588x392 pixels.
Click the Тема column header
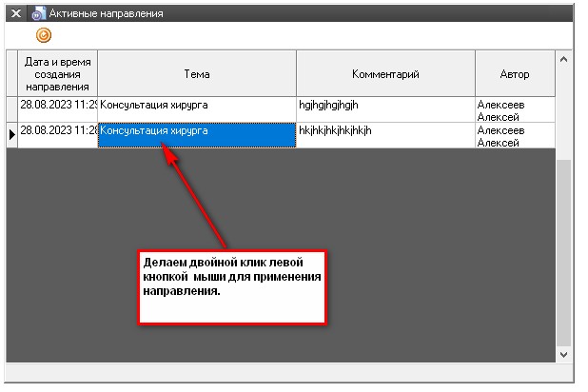(197, 73)
